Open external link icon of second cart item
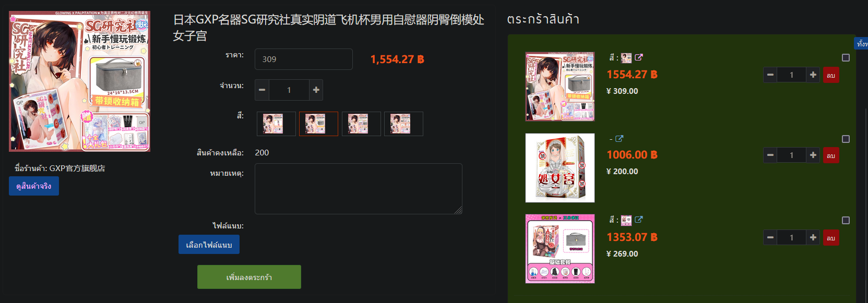This screenshot has width=868, height=303. 620,139
